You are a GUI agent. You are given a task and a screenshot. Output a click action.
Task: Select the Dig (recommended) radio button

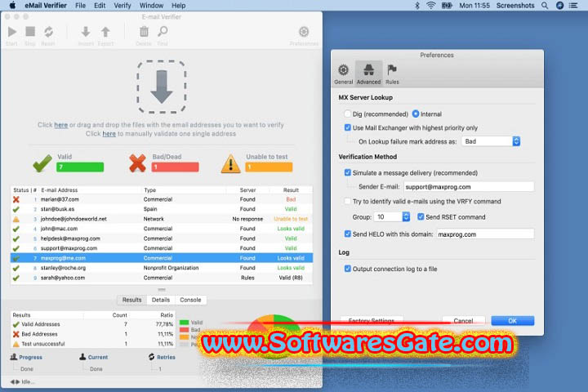pyautogui.click(x=347, y=114)
